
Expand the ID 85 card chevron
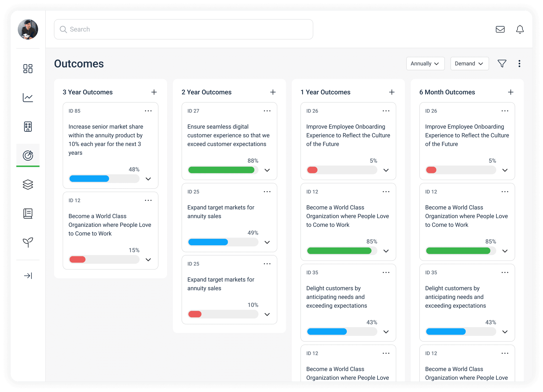[x=148, y=179]
